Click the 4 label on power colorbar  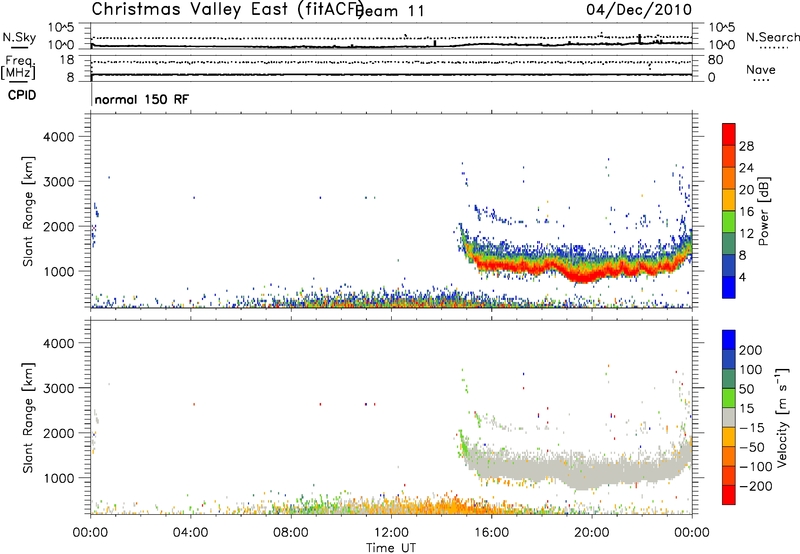click(743, 277)
